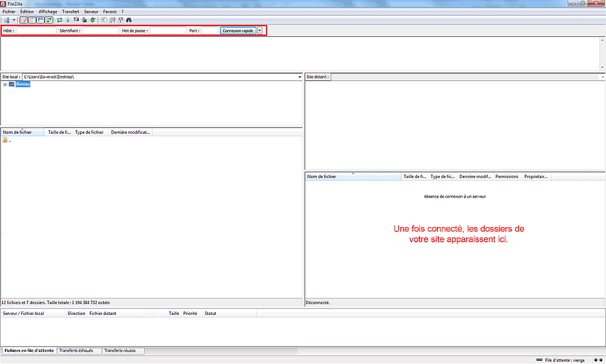Toggle the remote directory tree display
The height and width of the screenshot is (364, 606).
click(40, 20)
